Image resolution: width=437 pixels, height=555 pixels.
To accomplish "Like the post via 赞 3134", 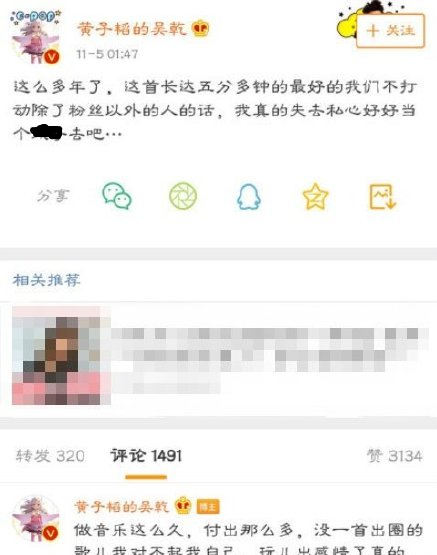I will click(x=394, y=456).
